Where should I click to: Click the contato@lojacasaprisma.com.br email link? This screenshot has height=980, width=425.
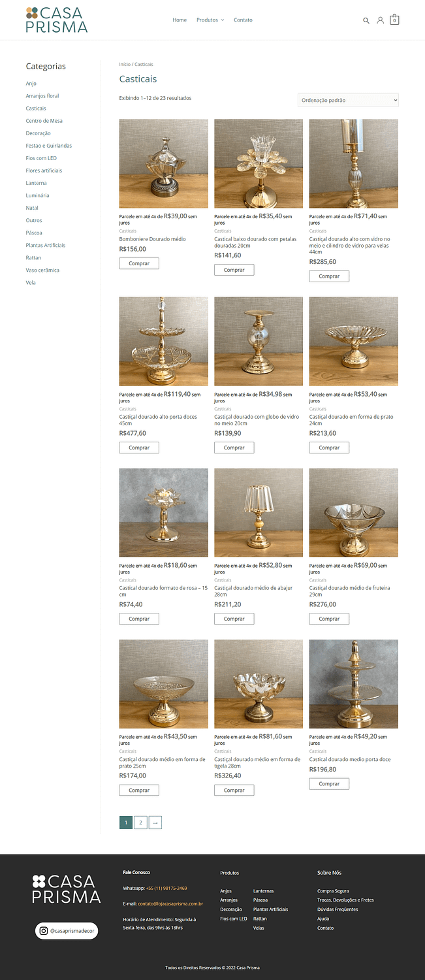pos(170,904)
